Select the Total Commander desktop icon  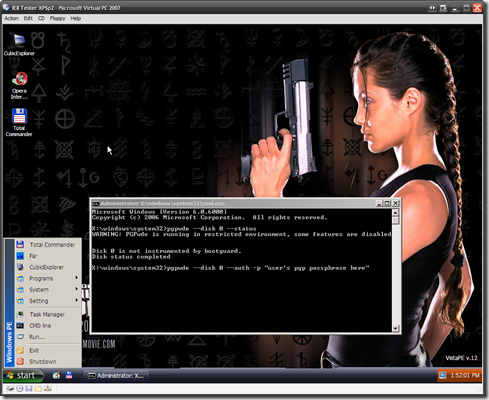(x=19, y=122)
